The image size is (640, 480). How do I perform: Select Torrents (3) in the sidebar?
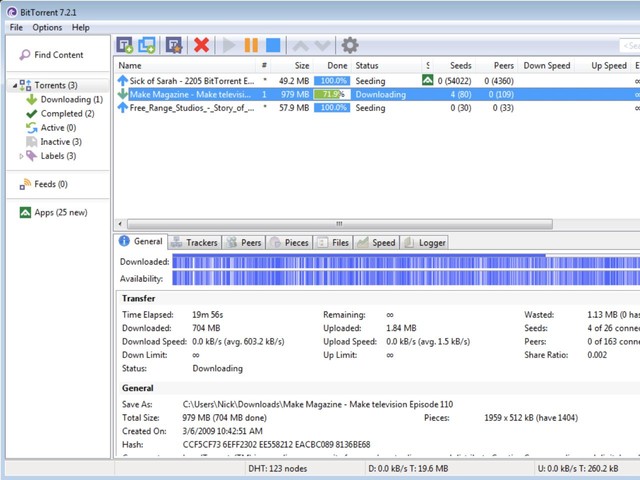click(56, 85)
